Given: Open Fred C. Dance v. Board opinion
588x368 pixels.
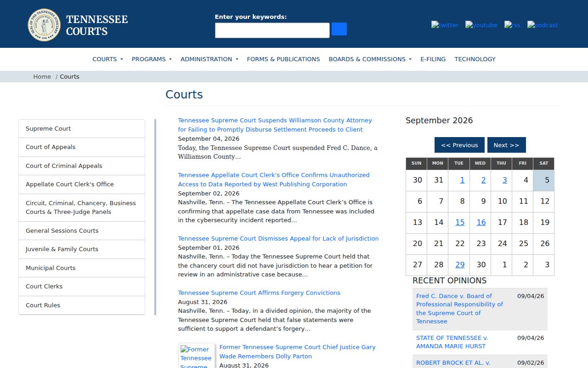Looking at the screenshot, I should (459, 309).
